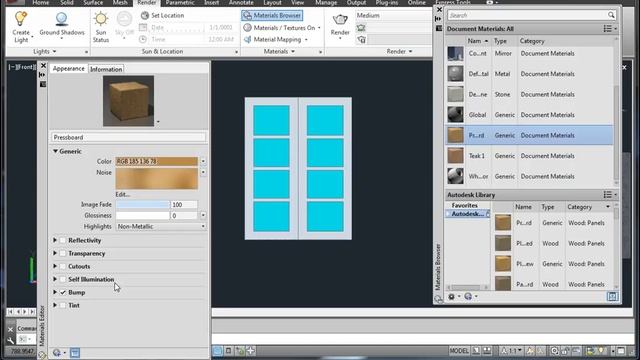Click the blue model space icon in the left status bar
Screen dimensions: 640x360
218,351
